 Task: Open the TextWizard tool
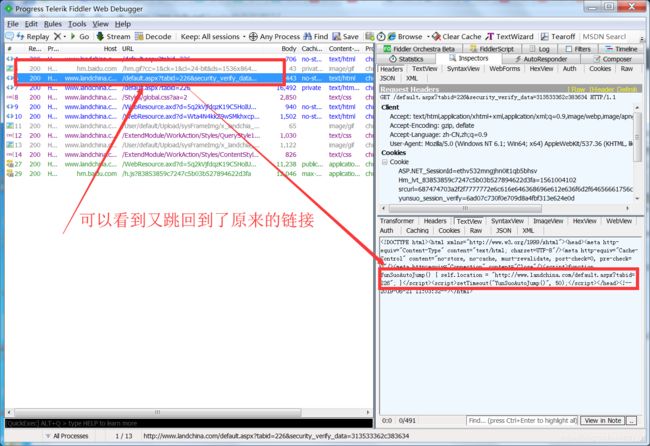coord(510,36)
